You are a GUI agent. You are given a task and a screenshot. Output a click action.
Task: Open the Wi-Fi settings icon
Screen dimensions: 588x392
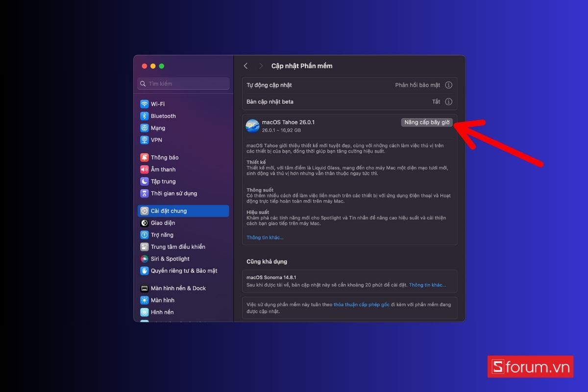pyautogui.click(x=144, y=104)
